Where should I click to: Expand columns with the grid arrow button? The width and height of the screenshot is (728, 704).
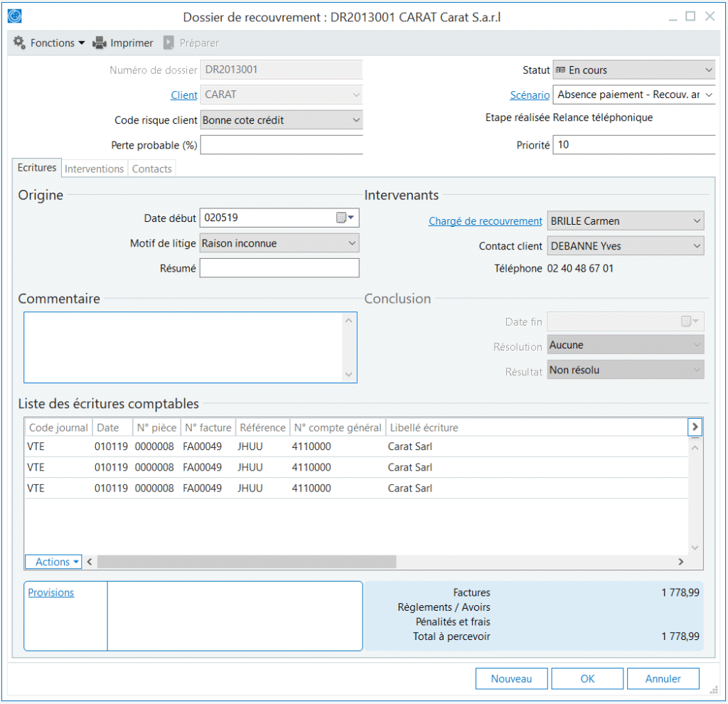click(695, 427)
